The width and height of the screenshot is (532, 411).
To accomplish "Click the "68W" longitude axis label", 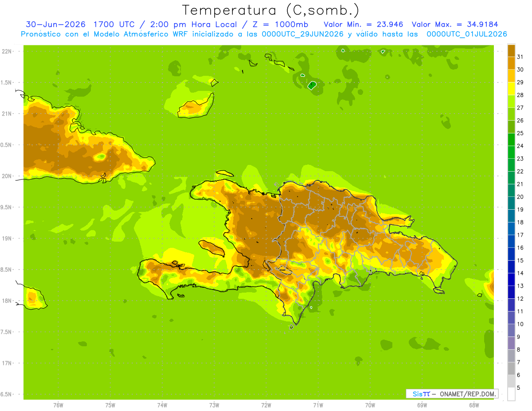I will coord(474,405).
